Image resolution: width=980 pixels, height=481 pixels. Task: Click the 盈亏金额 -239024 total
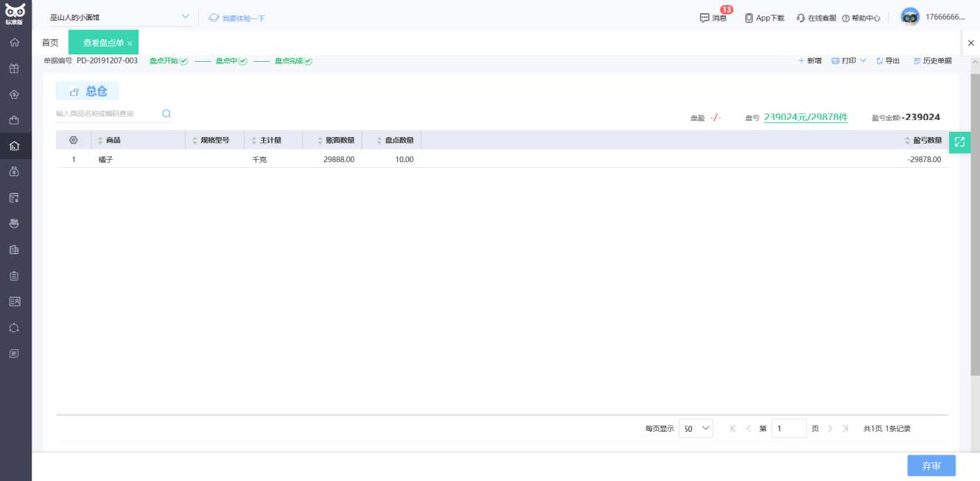click(906, 117)
